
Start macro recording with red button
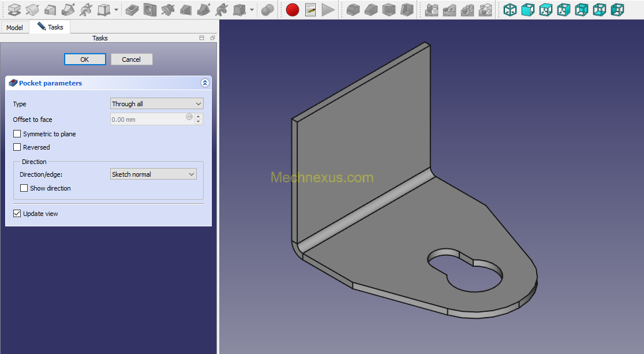coord(293,10)
